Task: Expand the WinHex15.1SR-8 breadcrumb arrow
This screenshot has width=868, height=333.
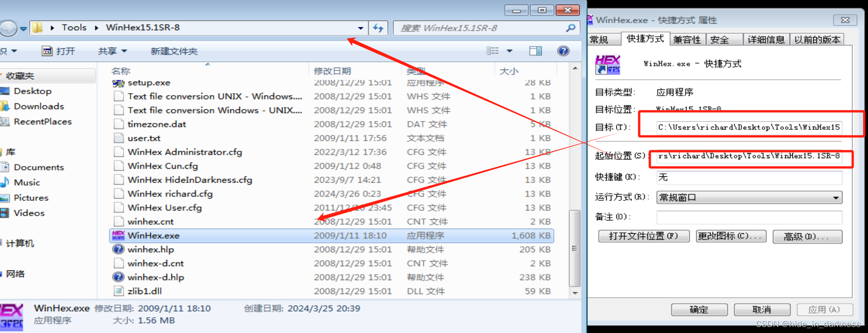Action: coord(97,28)
